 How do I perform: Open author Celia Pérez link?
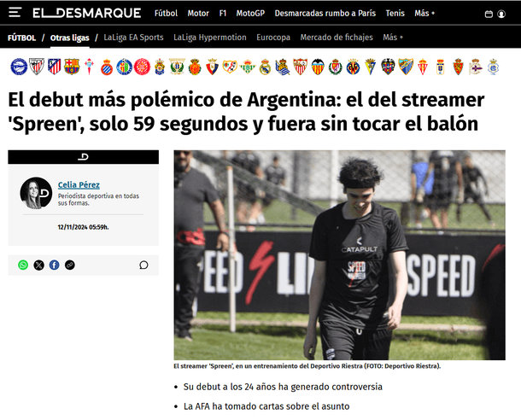pos(79,184)
